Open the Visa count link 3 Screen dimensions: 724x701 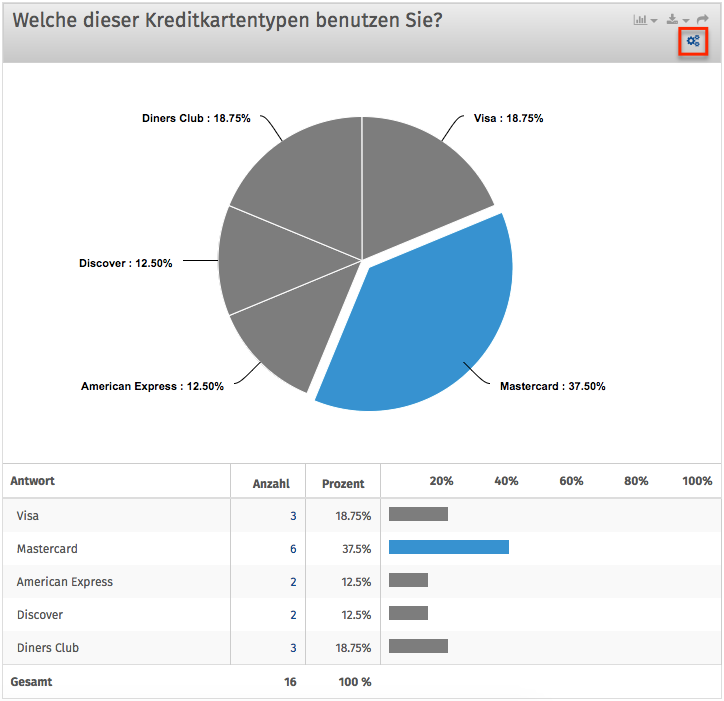pos(293,516)
